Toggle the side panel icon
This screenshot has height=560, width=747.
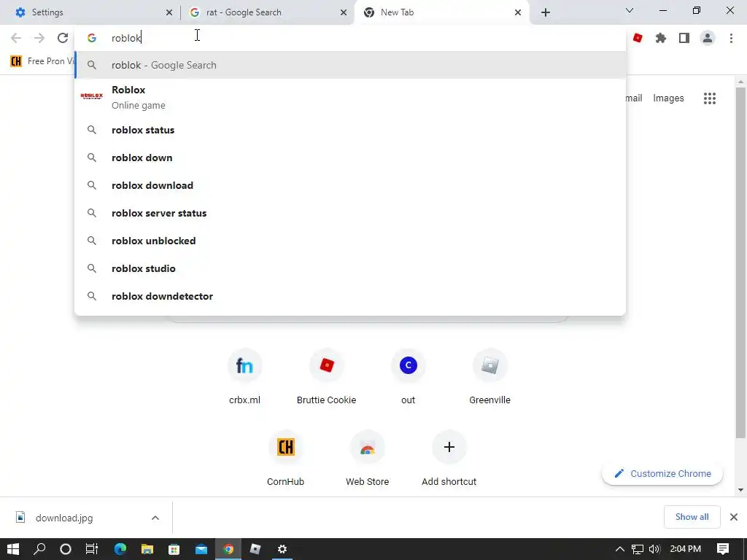coord(684,38)
